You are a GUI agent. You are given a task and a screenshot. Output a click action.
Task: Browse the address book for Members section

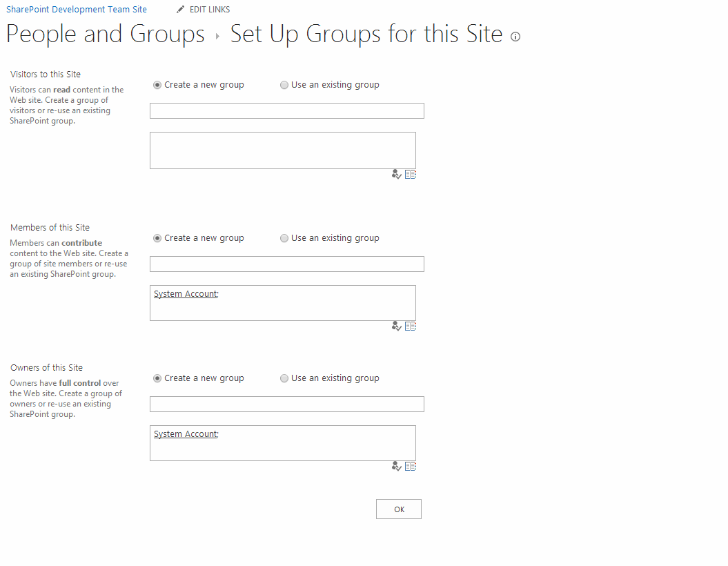410,325
